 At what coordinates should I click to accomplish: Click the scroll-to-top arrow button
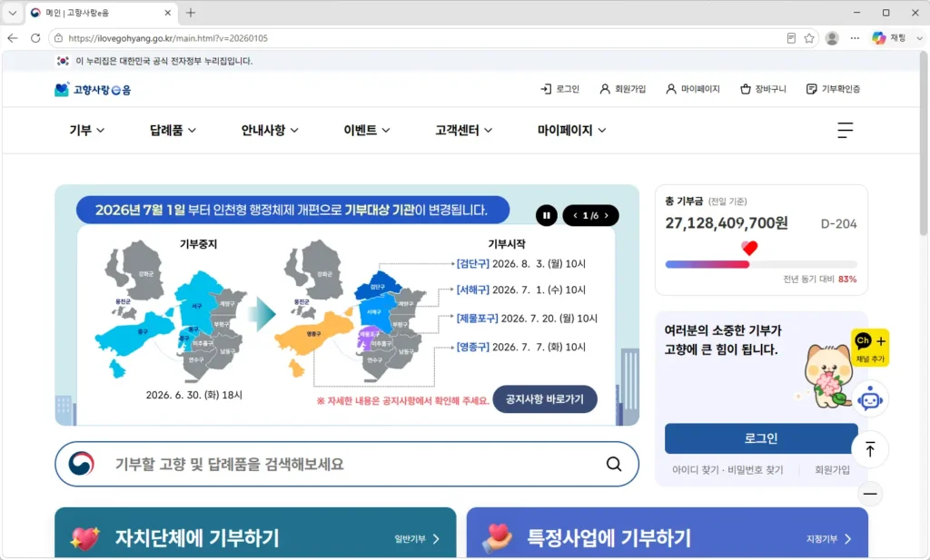870,450
